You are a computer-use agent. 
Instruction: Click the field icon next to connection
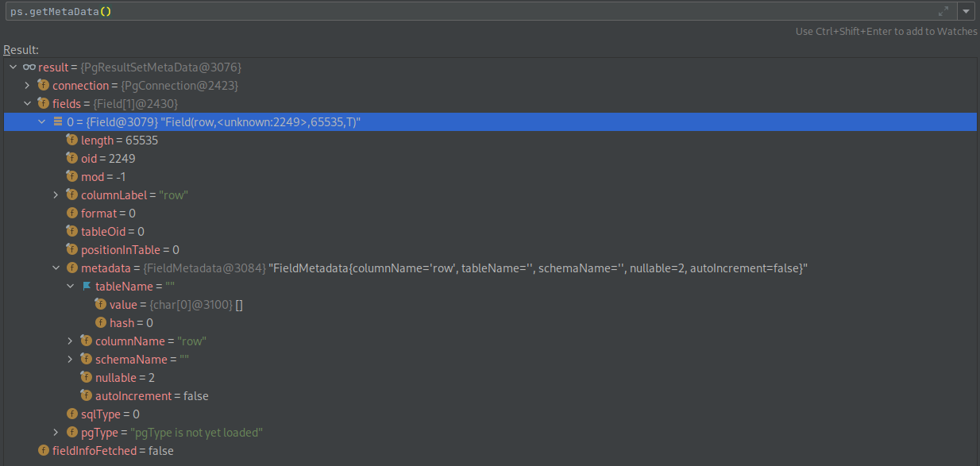tap(44, 86)
